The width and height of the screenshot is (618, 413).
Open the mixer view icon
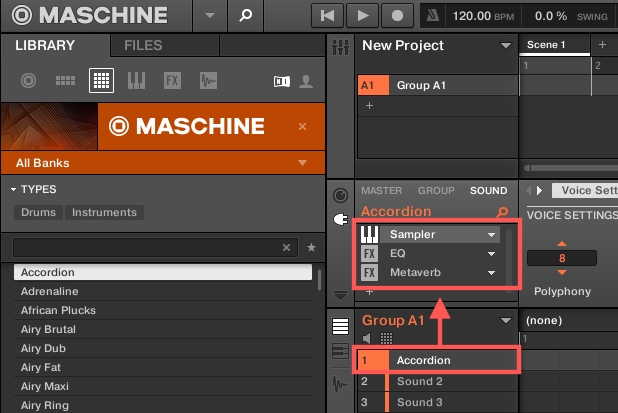(340, 47)
